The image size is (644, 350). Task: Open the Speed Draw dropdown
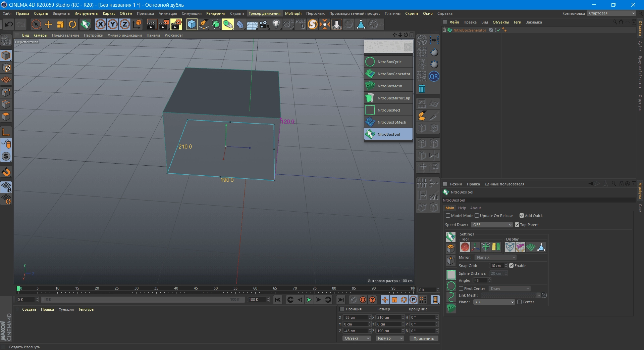[492, 225]
